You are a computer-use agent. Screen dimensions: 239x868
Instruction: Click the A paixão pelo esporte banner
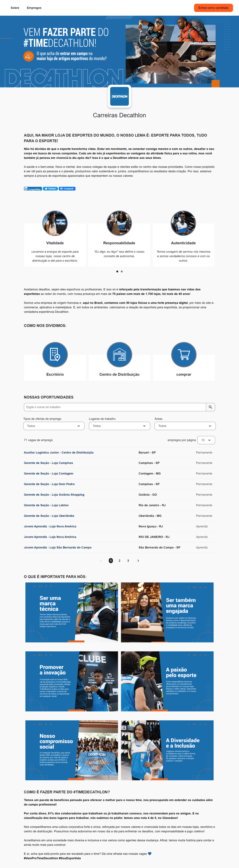click(x=167, y=681)
